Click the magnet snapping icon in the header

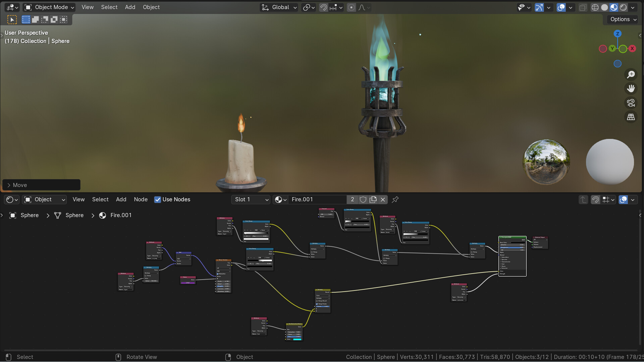(323, 7)
